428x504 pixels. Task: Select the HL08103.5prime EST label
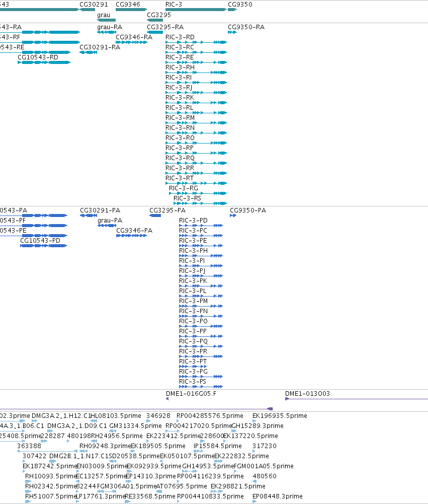116,416
